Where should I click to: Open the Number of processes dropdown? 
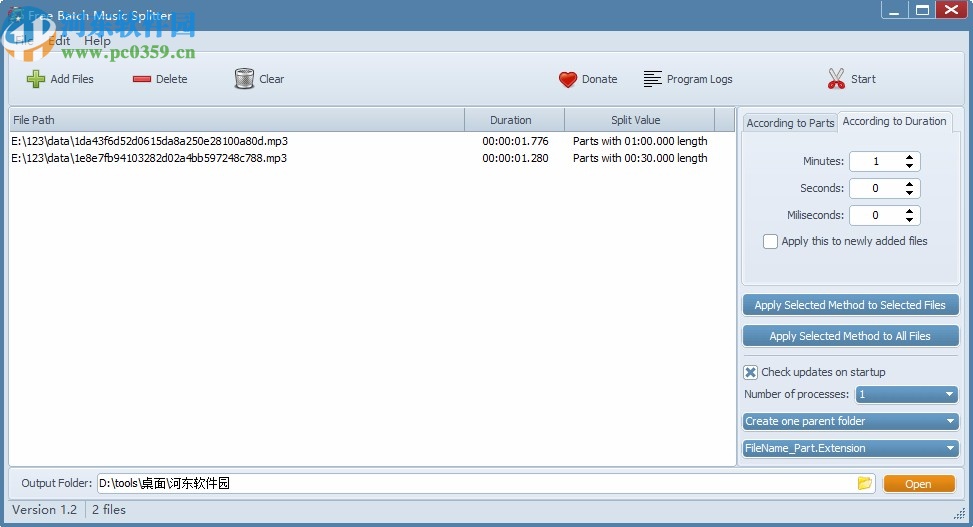tap(906, 394)
